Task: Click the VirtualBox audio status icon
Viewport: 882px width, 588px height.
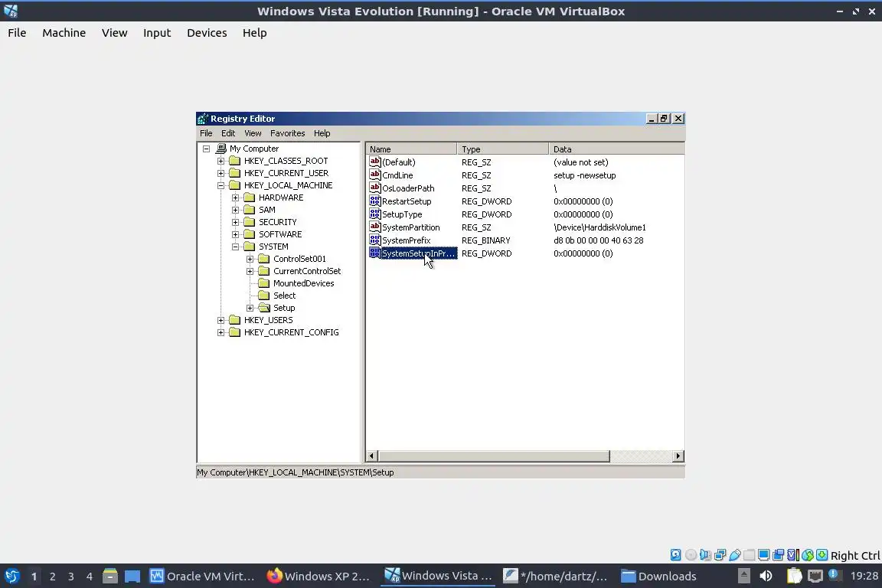Action: (x=705, y=555)
